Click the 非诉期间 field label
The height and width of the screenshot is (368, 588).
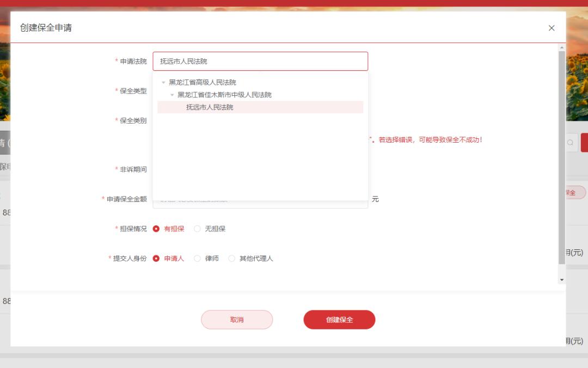pyautogui.click(x=133, y=169)
